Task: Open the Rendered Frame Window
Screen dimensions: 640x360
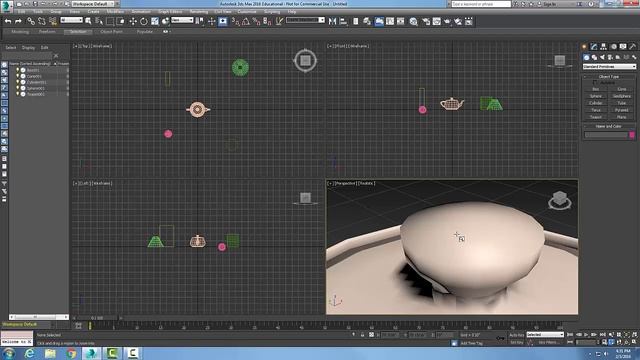Action: click(437, 21)
